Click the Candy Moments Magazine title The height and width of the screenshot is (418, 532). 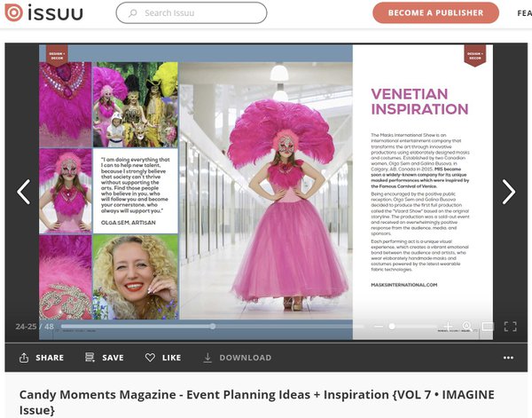pos(257,402)
